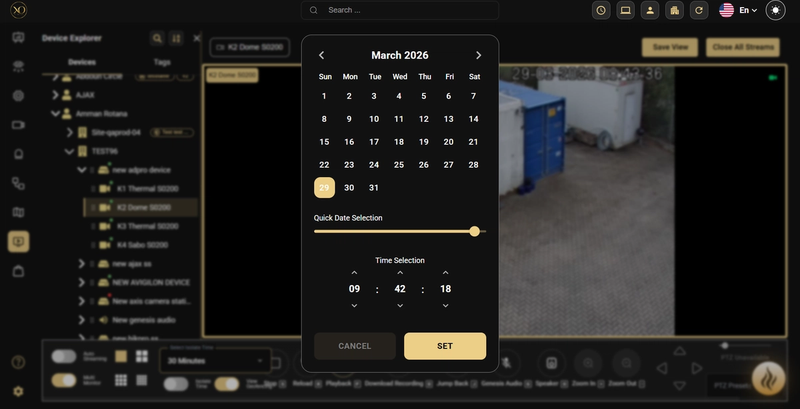Click the Quick Date Selection slider handle
Viewport: 800px width, 409px height.
[474, 232]
